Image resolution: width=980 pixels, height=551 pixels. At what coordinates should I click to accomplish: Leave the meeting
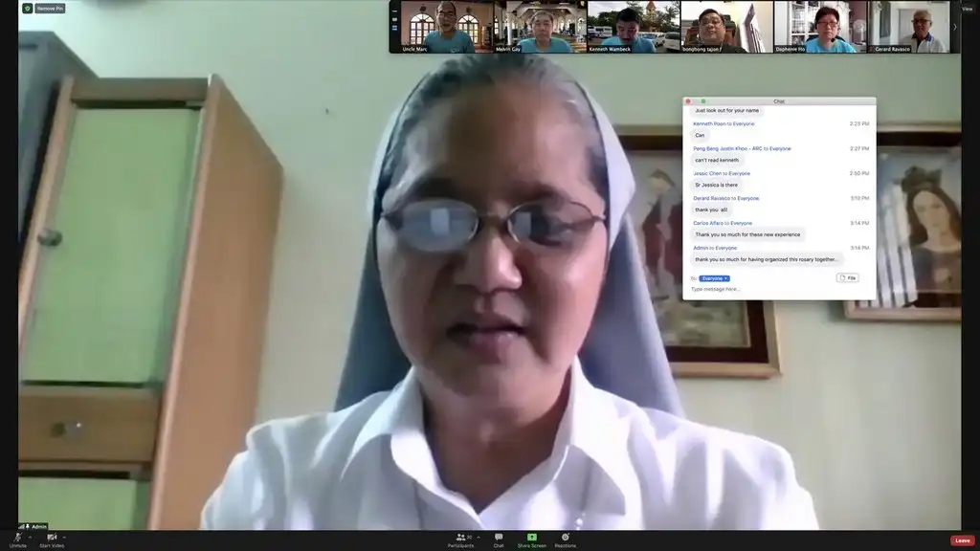point(963,540)
